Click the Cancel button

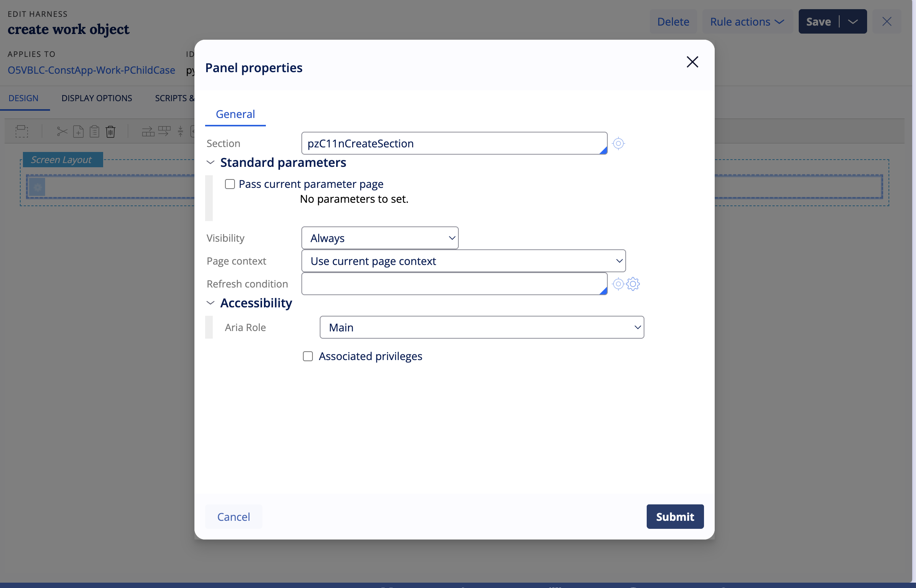point(234,517)
